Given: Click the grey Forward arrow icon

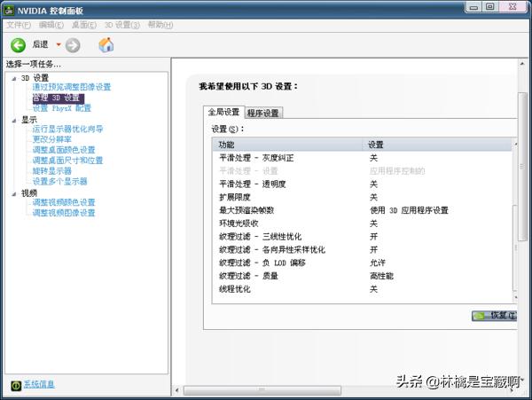Looking at the screenshot, I should click(73, 44).
